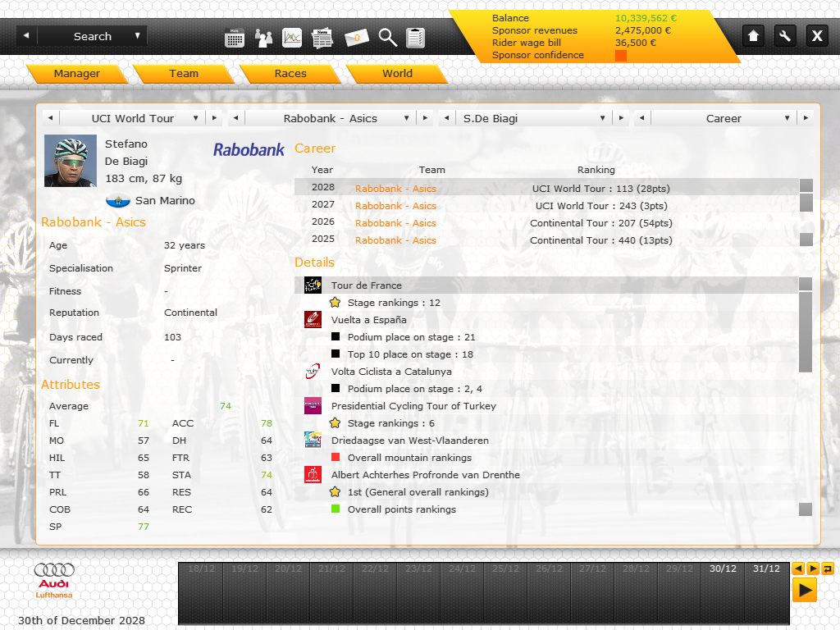Click the 2028 Rabobank - Asics team link

(395, 189)
